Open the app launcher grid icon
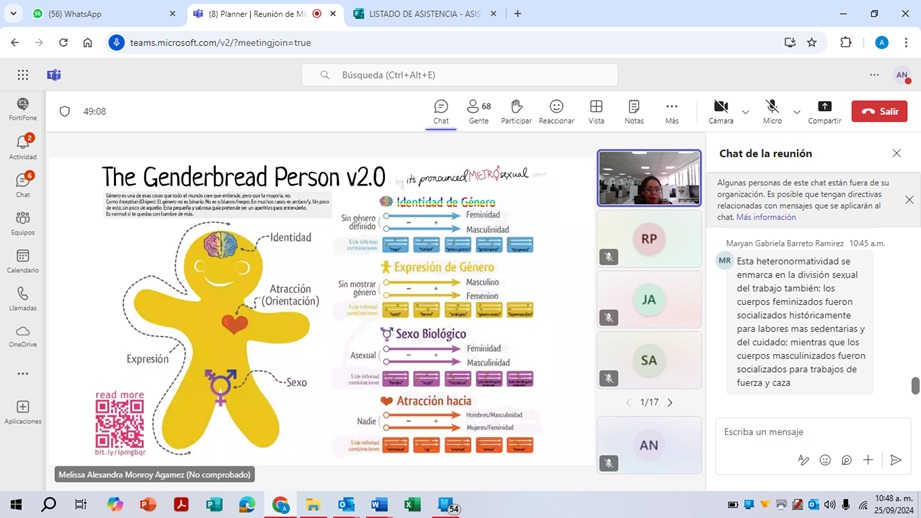 click(x=23, y=75)
